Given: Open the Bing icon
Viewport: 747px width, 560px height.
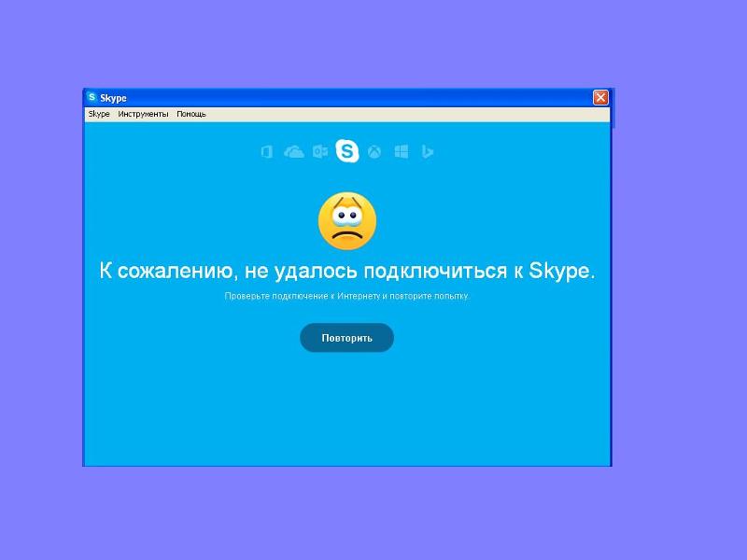Looking at the screenshot, I should pyautogui.click(x=428, y=151).
